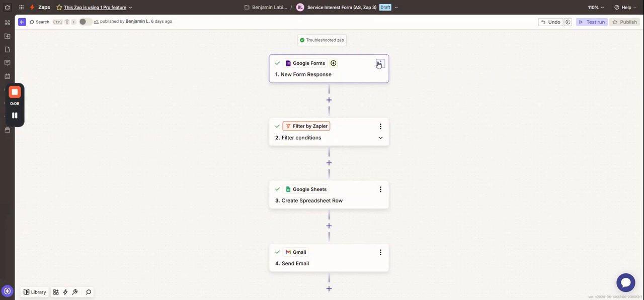Open the Zap title dropdown arrow
The height and width of the screenshot is (300, 644).
tap(396, 8)
